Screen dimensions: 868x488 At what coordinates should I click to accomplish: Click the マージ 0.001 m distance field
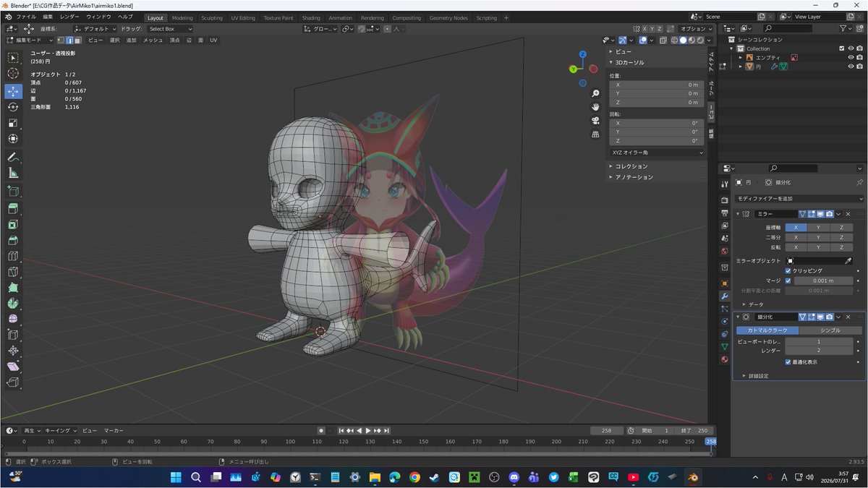point(824,281)
